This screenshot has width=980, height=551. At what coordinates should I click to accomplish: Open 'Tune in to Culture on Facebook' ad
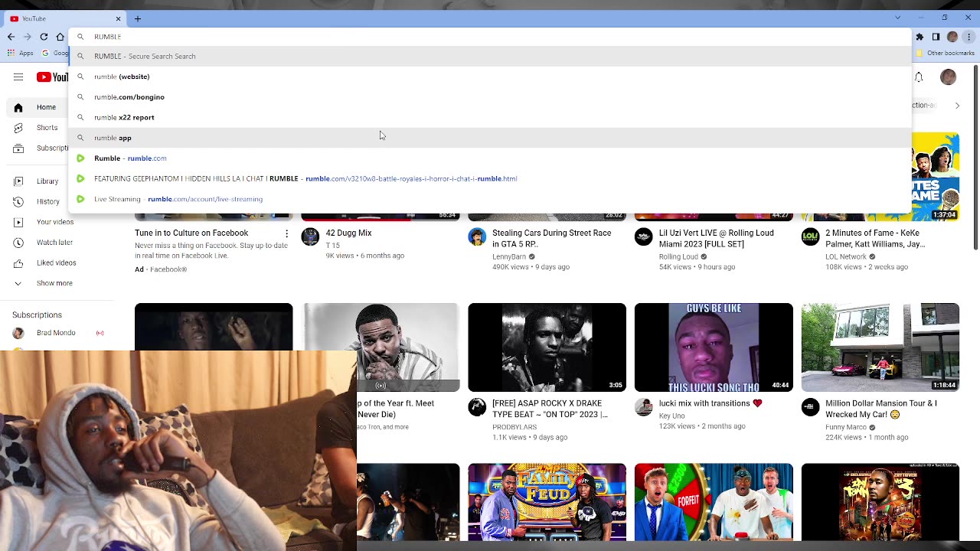pos(191,233)
